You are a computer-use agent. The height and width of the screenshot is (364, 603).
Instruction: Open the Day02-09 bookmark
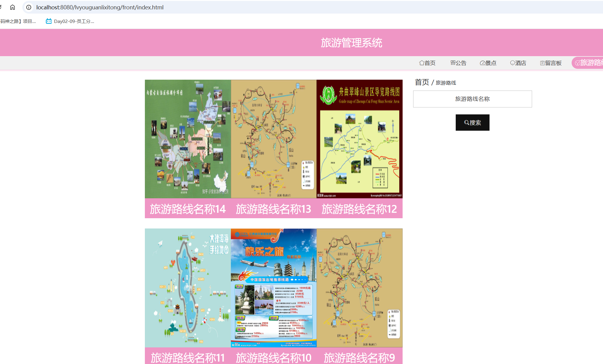tap(70, 21)
